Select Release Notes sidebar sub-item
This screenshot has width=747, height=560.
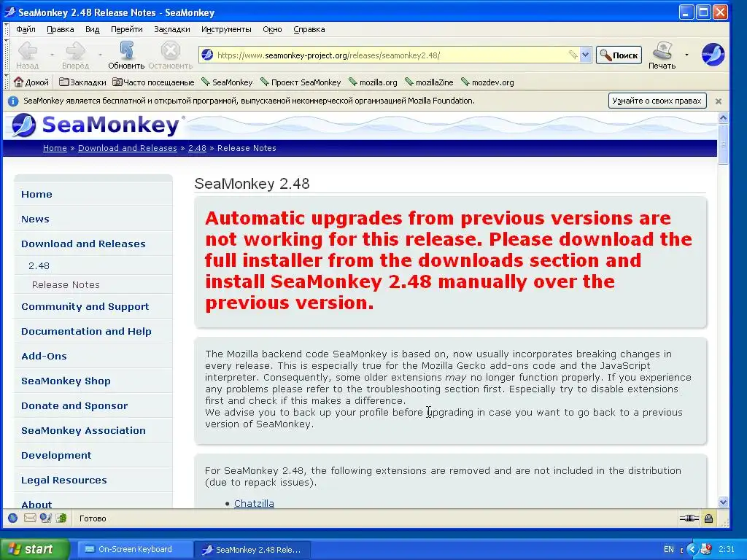point(66,285)
